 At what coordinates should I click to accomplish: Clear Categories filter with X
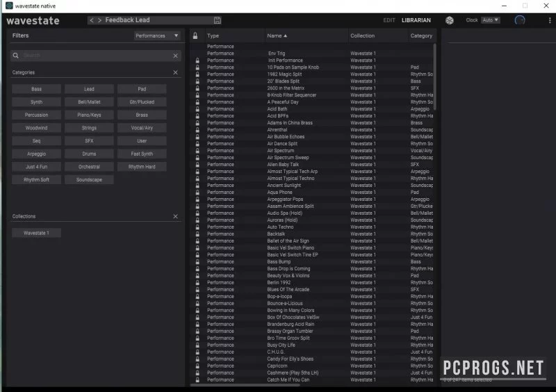176,72
